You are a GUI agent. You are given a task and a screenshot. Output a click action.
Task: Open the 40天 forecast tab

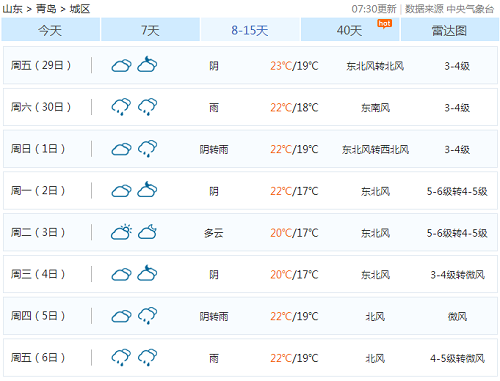pyautogui.click(x=350, y=30)
